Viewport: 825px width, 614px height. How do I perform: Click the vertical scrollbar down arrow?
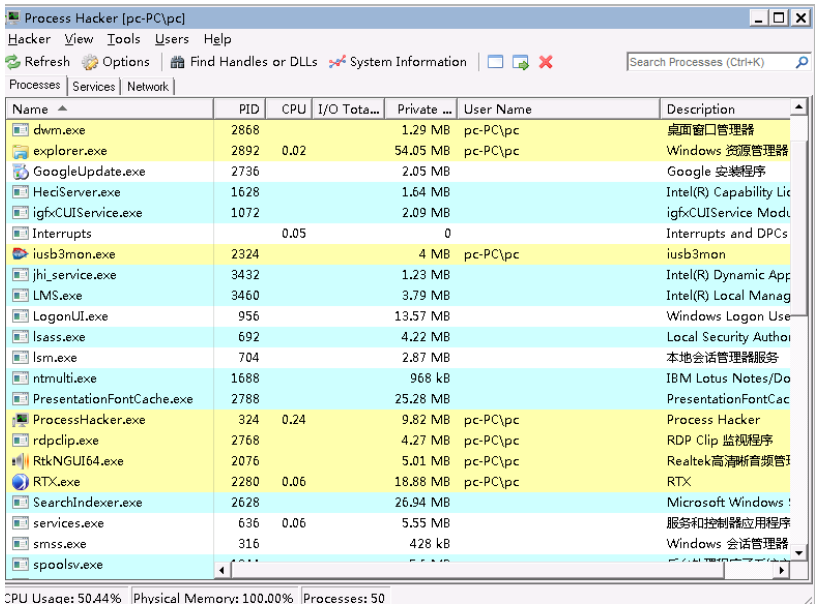click(799, 552)
